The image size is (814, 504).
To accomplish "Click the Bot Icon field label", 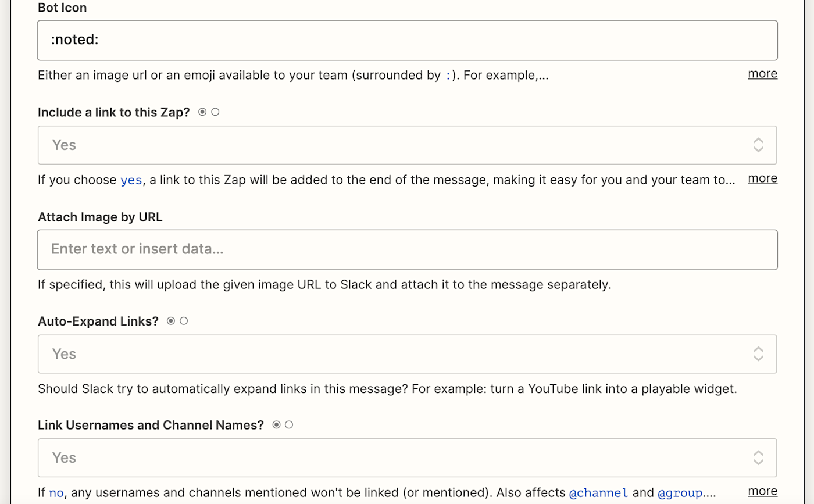I will pos(62,8).
